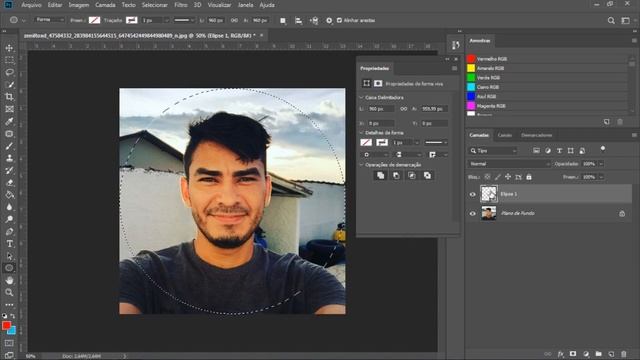The image size is (640, 360).
Task: Select the Ellipse shape tool
Action: point(9,268)
